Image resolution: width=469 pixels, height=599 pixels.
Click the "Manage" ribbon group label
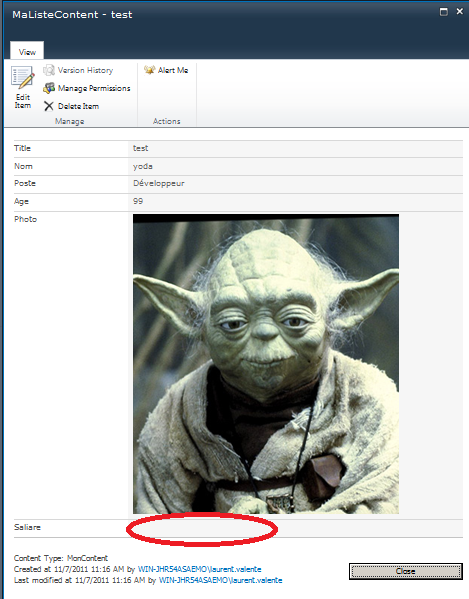(x=70, y=121)
